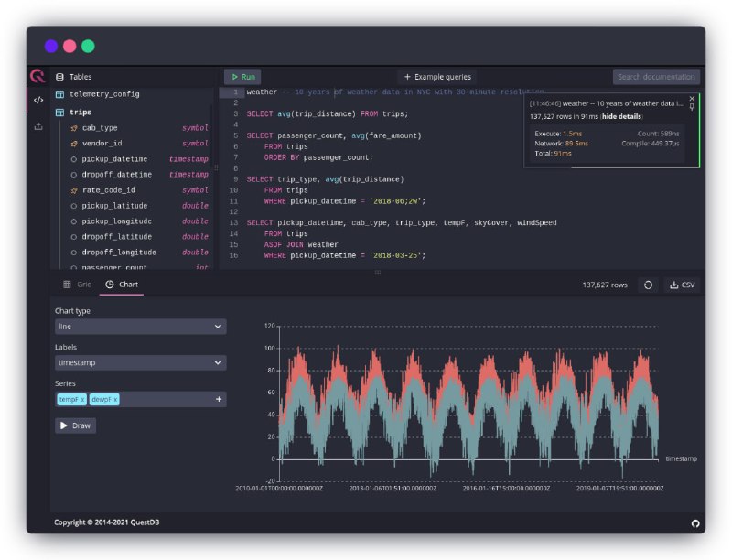Click vendor_id symbol column icon
Screen dimensions: 732x560
click(74, 144)
